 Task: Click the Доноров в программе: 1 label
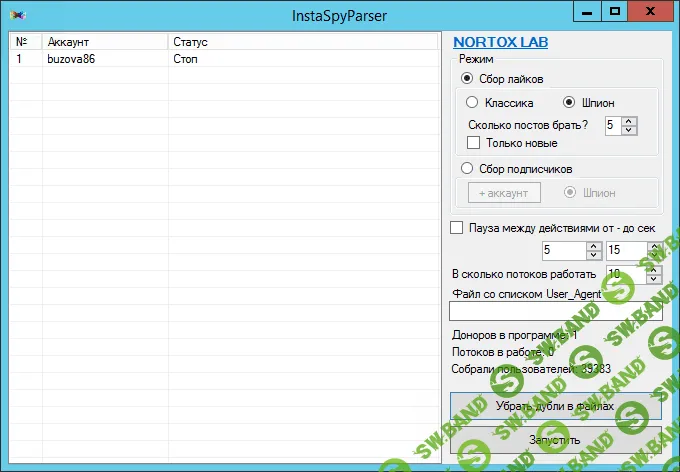coord(514,335)
